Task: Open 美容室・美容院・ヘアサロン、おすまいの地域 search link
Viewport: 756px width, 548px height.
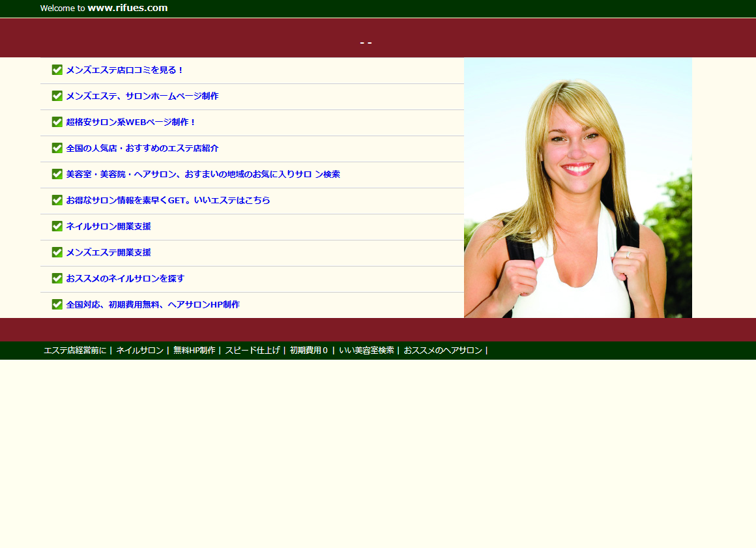Action: [x=203, y=174]
